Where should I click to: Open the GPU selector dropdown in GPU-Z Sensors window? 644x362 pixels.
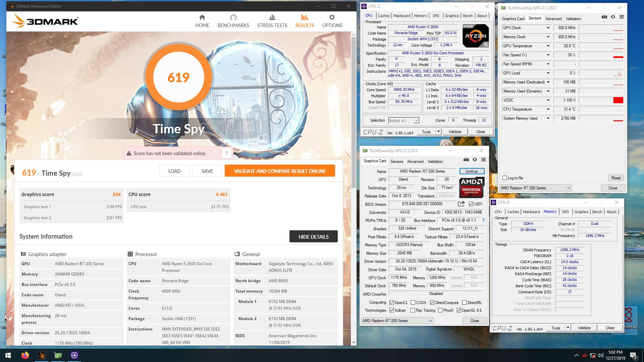pos(535,188)
